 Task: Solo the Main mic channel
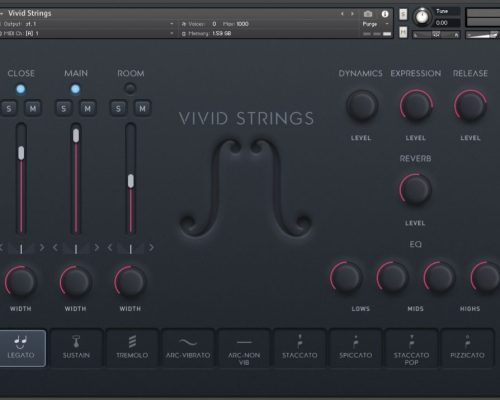pos(63,108)
